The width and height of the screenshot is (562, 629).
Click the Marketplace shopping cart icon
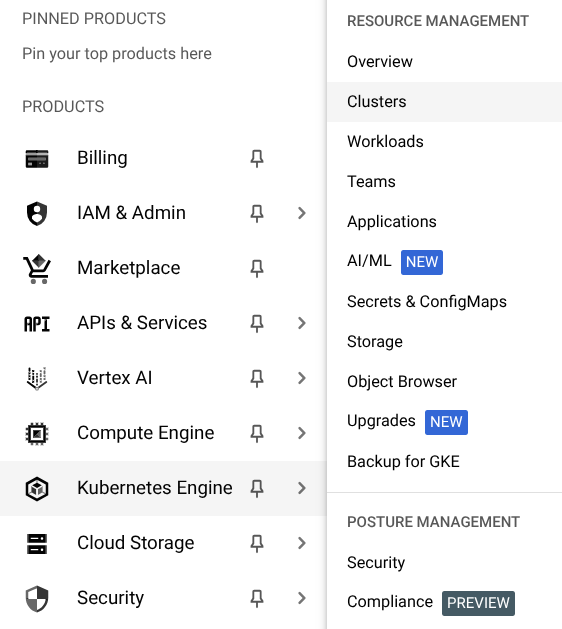[x=37, y=268]
